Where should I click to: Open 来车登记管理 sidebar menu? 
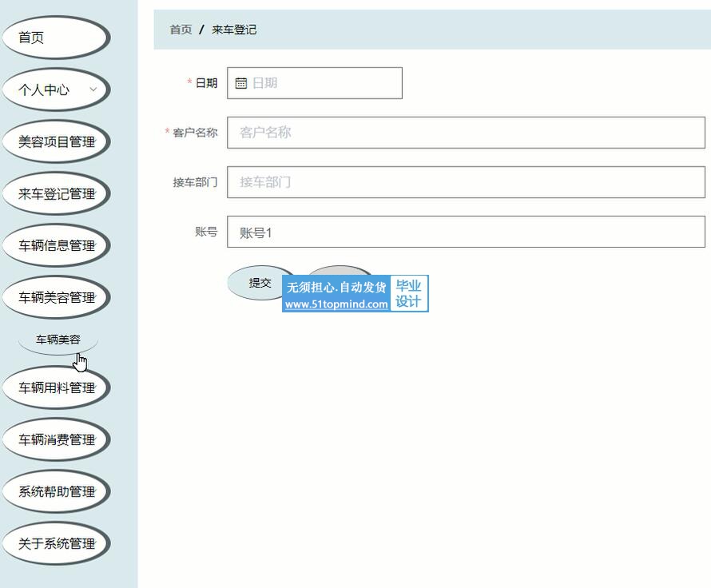point(56,193)
